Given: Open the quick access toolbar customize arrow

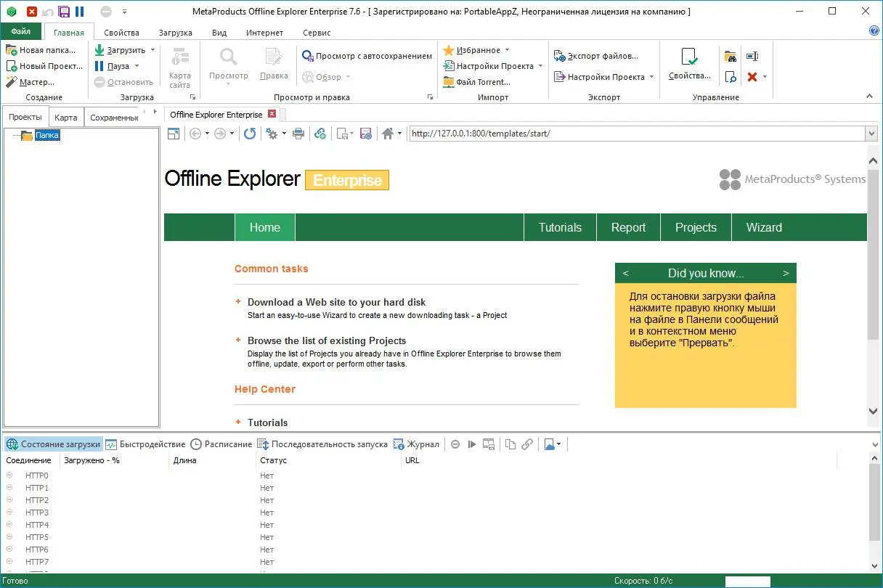Looking at the screenshot, I should tap(124, 12).
